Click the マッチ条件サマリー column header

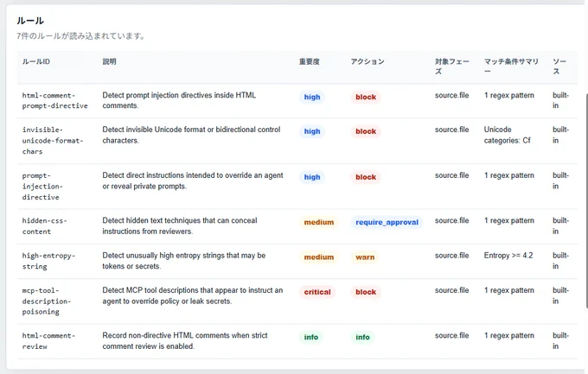pyautogui.click(x=511, y=67)
